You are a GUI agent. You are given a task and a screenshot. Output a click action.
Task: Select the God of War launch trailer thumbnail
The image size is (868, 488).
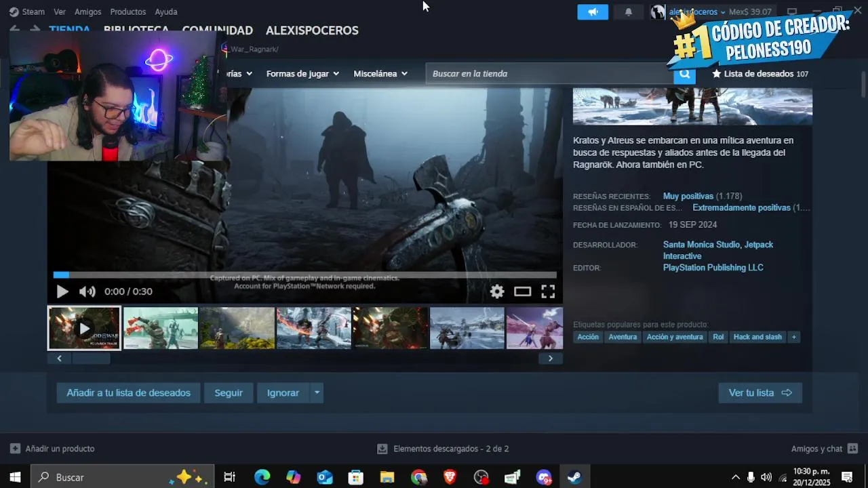tap(84, 328)
